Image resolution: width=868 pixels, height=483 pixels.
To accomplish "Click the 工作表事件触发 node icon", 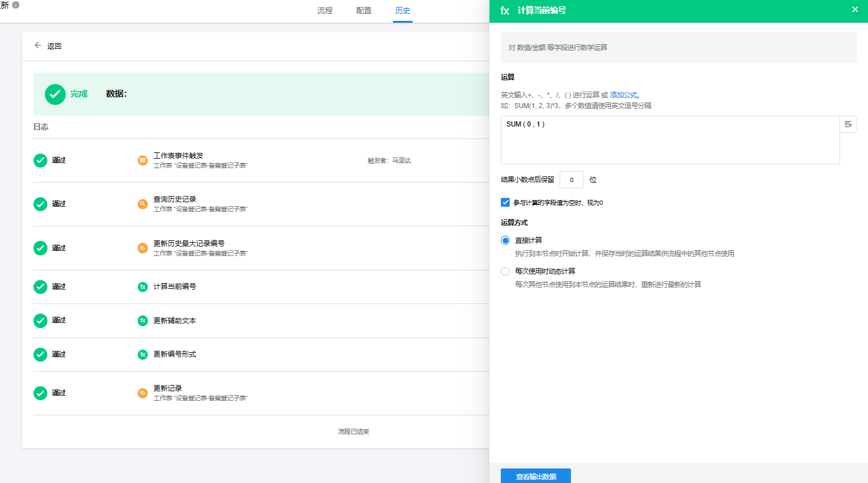I will pos(143,161).
